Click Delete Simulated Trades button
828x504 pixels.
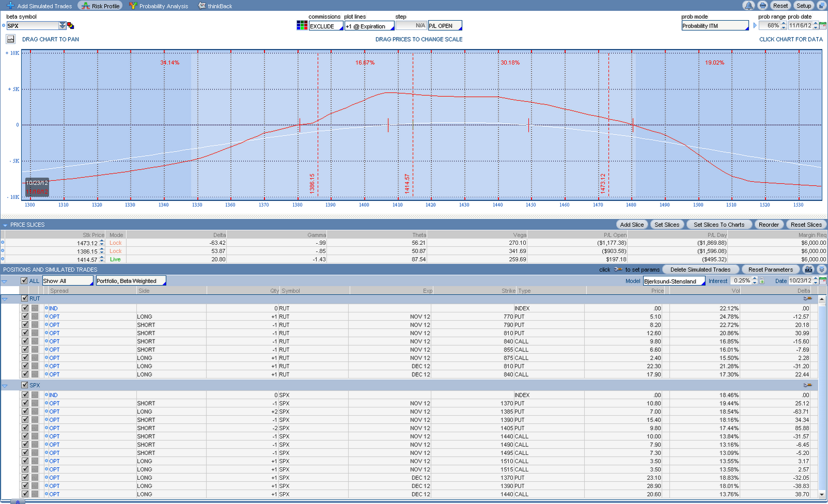point(700,270)
